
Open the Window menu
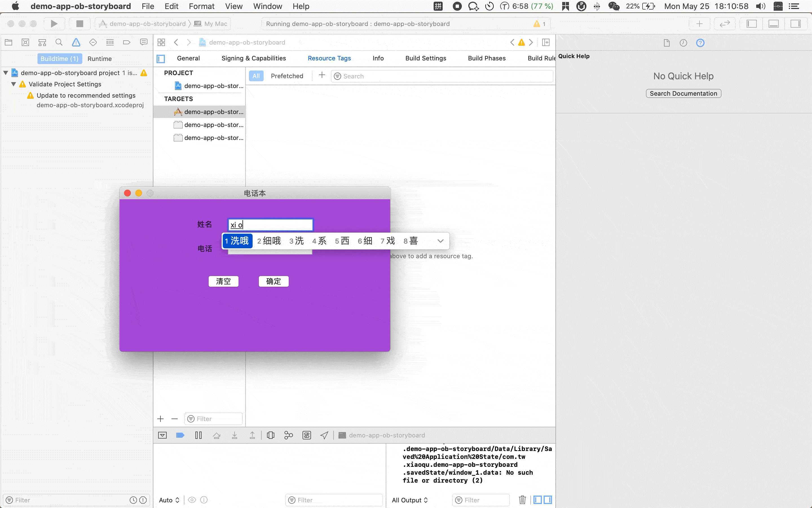click(x=267, y=6)
